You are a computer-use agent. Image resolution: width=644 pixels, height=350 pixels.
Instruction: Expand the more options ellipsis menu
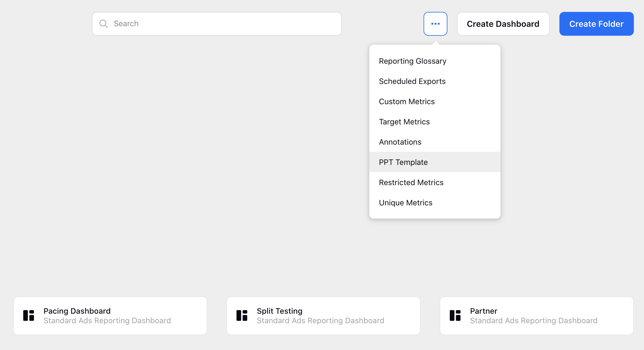(x=435, y=24)
